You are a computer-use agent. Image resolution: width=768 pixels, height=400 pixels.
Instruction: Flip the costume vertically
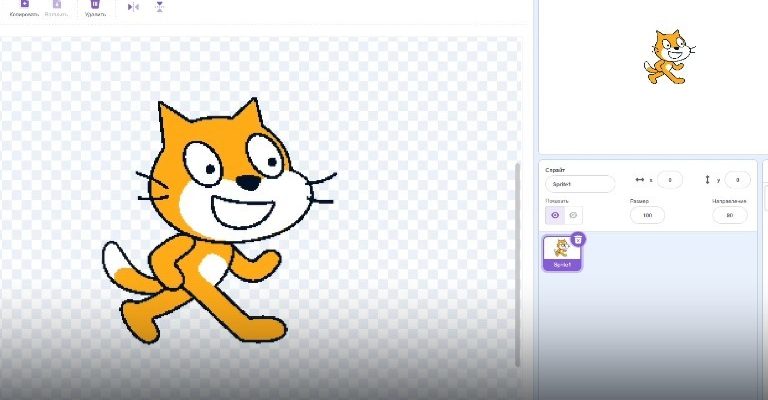pos(159,6)
